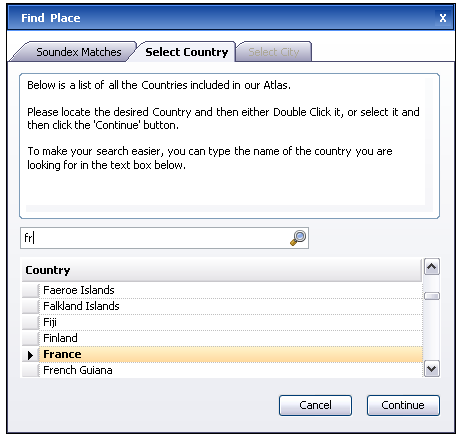Cancel the Find Place dialog
Viewport: 462px width, 438px height.
click(x=315, y=405)
